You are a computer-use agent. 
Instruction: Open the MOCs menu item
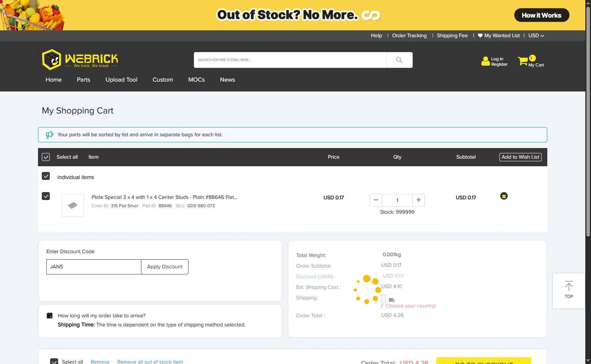(196, 80)
